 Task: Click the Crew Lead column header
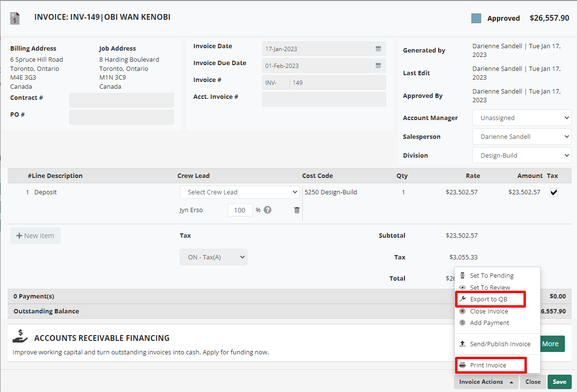pos(194,176)
